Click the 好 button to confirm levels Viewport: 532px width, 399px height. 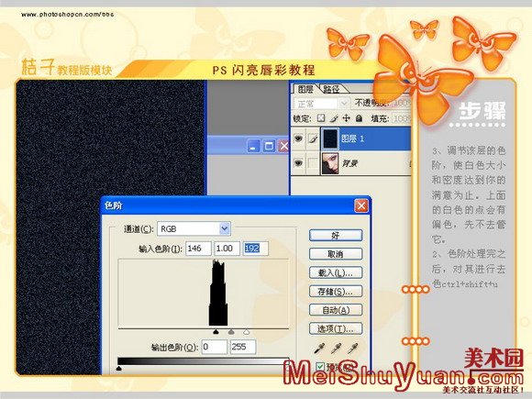click(336, 236)
